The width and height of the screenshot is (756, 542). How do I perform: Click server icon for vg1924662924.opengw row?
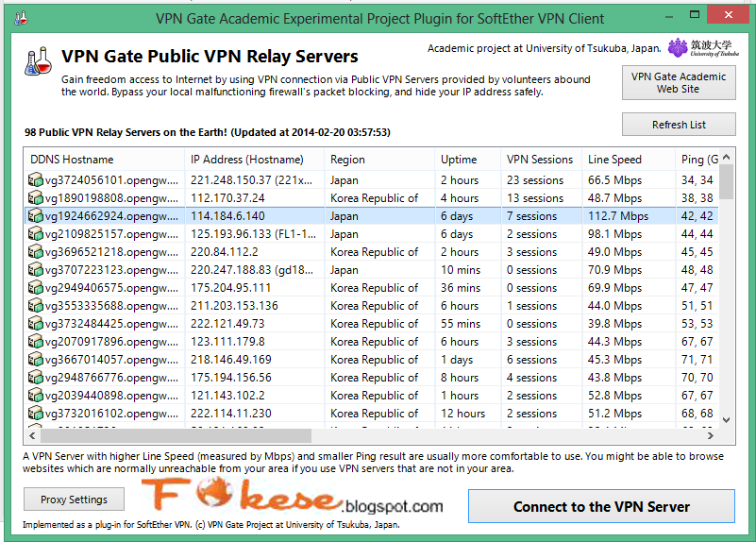[x=35, y=215]
